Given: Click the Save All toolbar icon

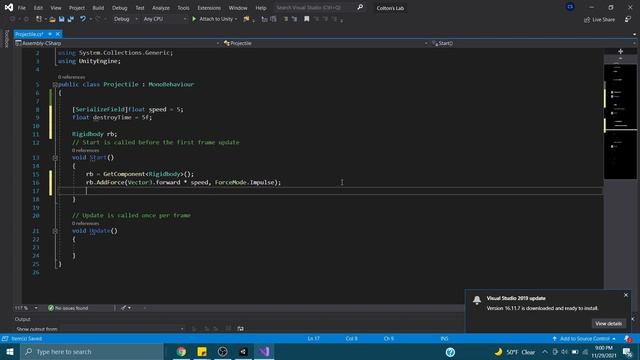Looking at the screenshot, I should pos(71,19).
